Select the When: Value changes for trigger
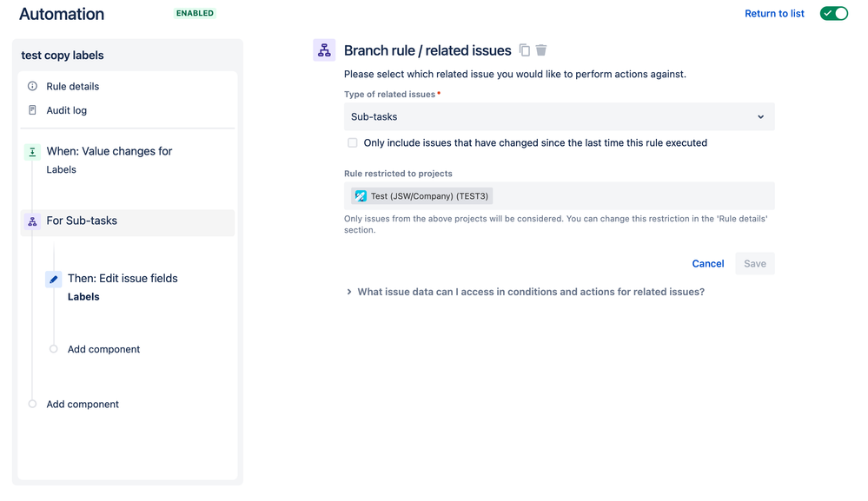This screenshot has height=501, width=868. tap(109, 151)
